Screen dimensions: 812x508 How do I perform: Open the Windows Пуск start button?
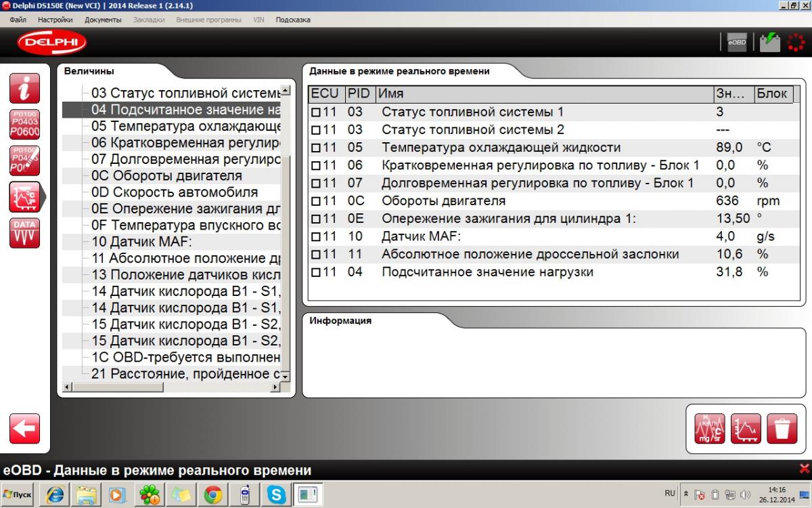(x=19, y=495)
